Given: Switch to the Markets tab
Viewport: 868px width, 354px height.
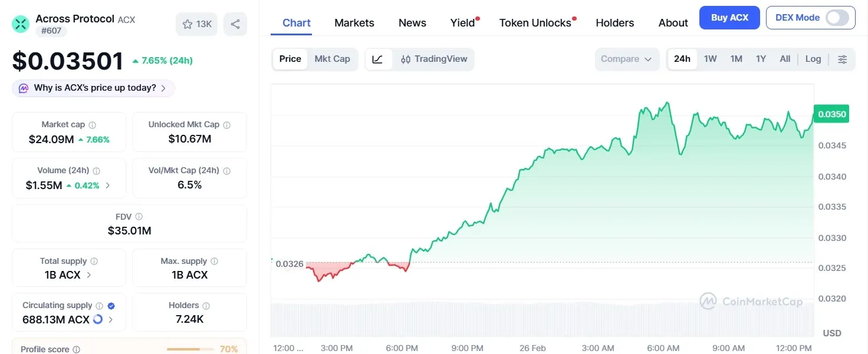Looking at the screenshot, I should pyautogui.click(x=354, y=22).
